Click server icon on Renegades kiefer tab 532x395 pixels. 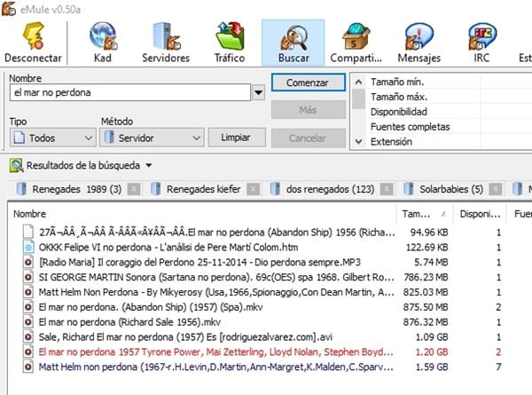pyautogui.click(x=155, y=189)
